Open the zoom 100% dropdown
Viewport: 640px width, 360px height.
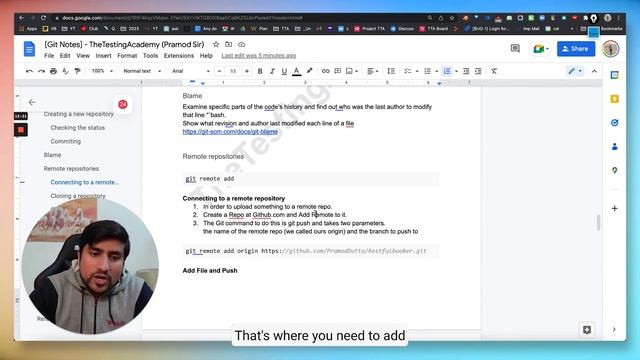[102, 71]
